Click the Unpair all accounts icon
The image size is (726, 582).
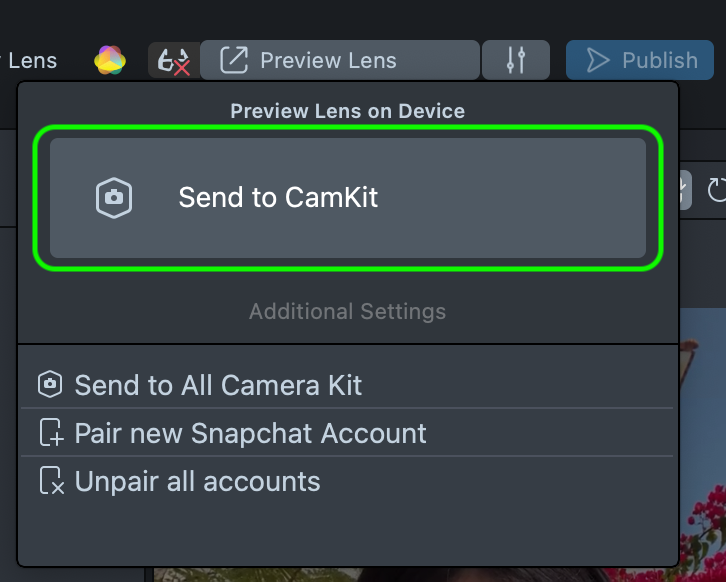click(x=50, y=481)
